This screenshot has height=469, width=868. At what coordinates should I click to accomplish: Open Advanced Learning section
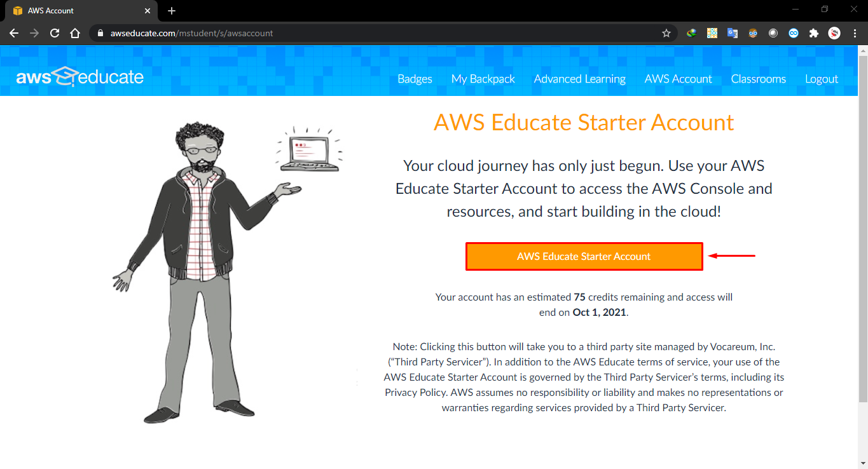point(580,79)
